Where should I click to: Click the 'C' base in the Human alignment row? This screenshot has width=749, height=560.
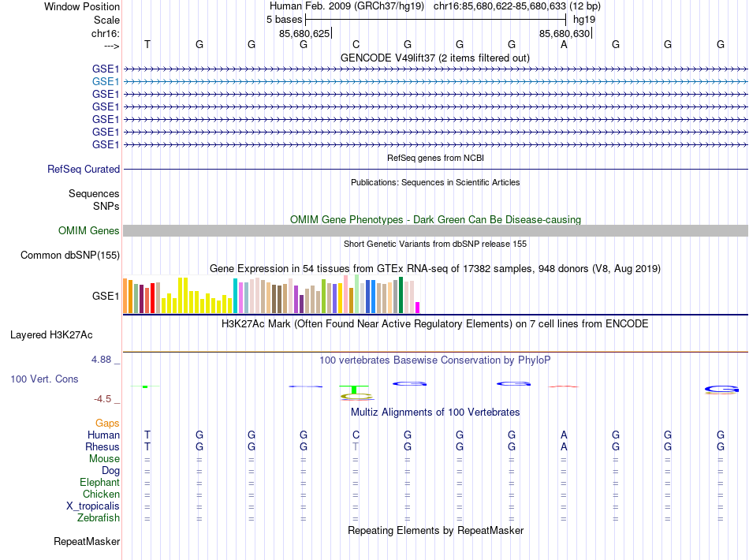coord(356,435)
